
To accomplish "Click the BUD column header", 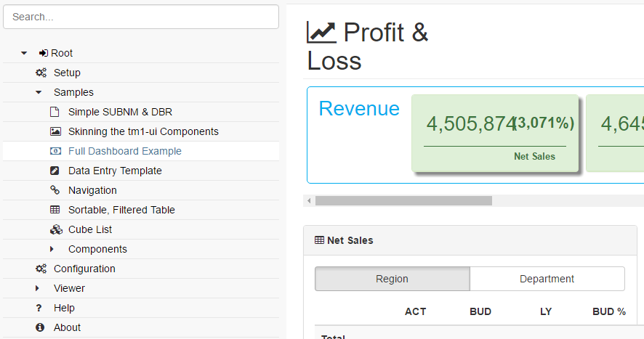I will (480, 312).
